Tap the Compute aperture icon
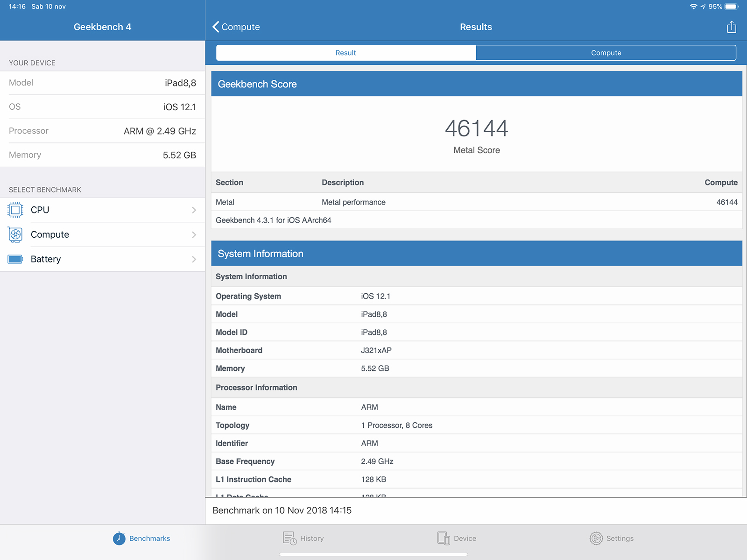This screenshot has width=747, height=560. click(15, 234)
